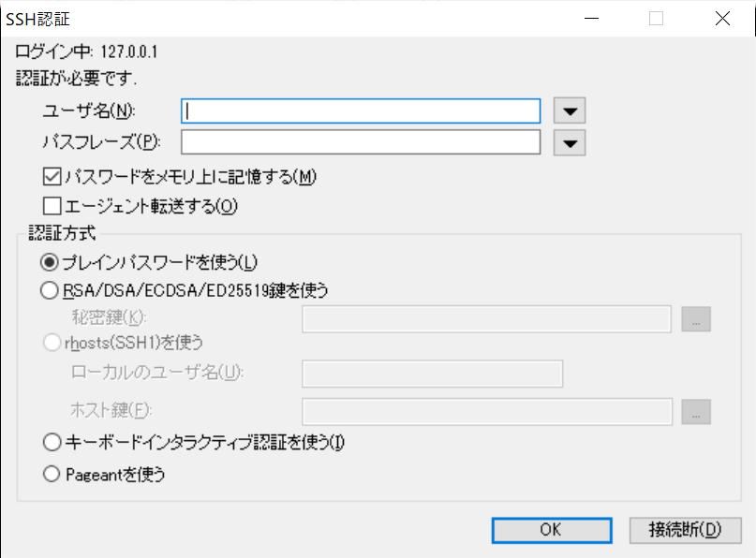The height and width of the screenshot is (558, 756).
Task: Open the パスフレーズ dropdown arrow
Action: tap(570, 142)
